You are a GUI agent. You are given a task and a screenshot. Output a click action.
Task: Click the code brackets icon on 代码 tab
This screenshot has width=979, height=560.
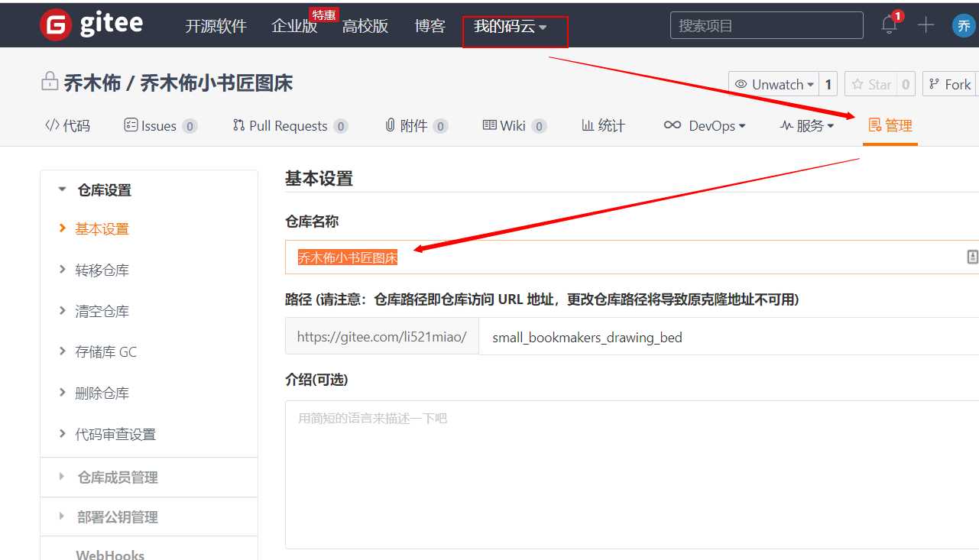tap(52, 125)
